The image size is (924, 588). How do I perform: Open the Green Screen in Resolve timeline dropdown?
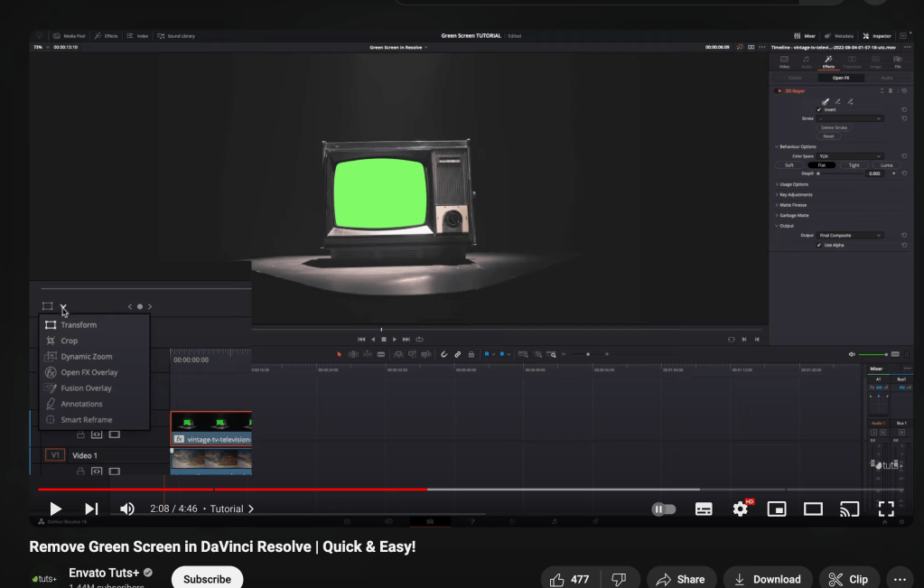click(398, 47)
